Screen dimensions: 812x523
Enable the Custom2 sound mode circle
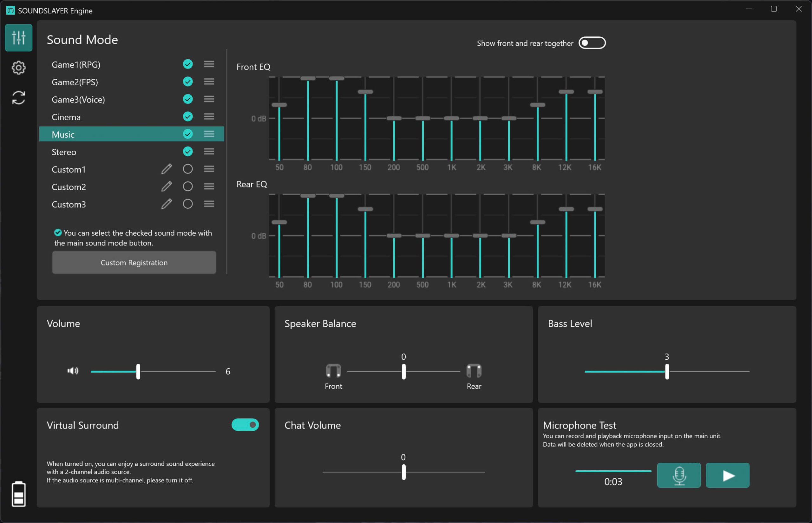188,186
